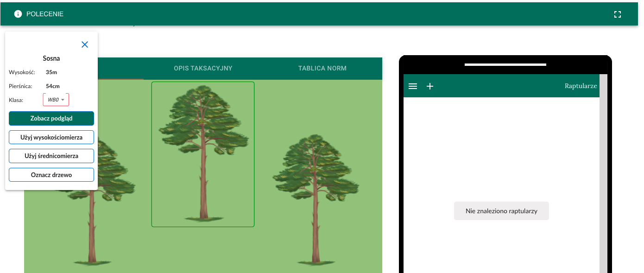Click the info icon next to POLECENIE

tap(18, 14)
